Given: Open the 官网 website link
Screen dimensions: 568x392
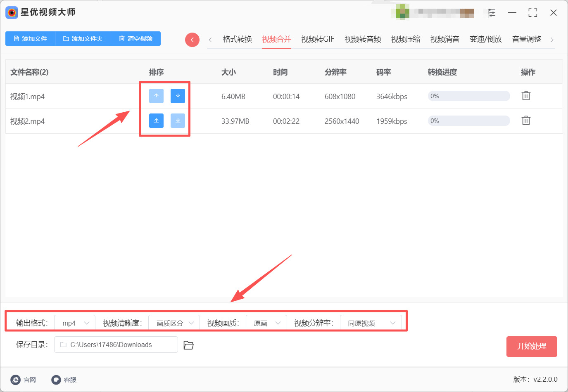Looking at the screenshot, I should click(24, 380).
